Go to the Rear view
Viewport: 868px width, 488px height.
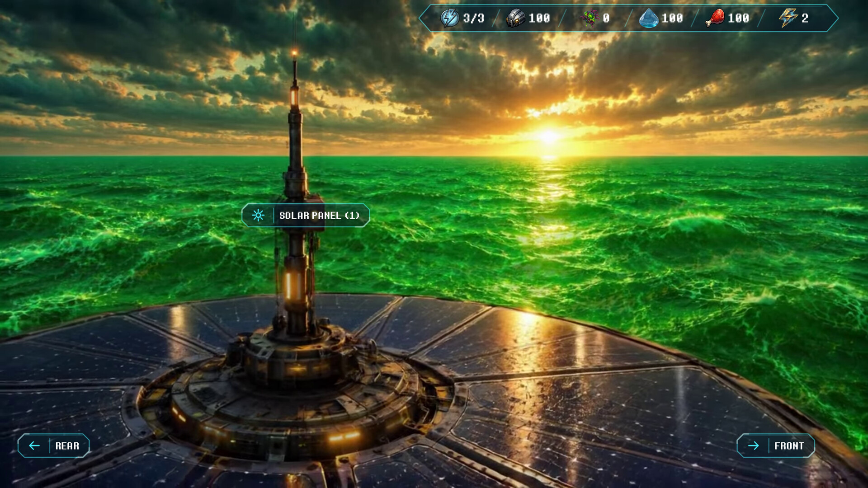point(53,446)
